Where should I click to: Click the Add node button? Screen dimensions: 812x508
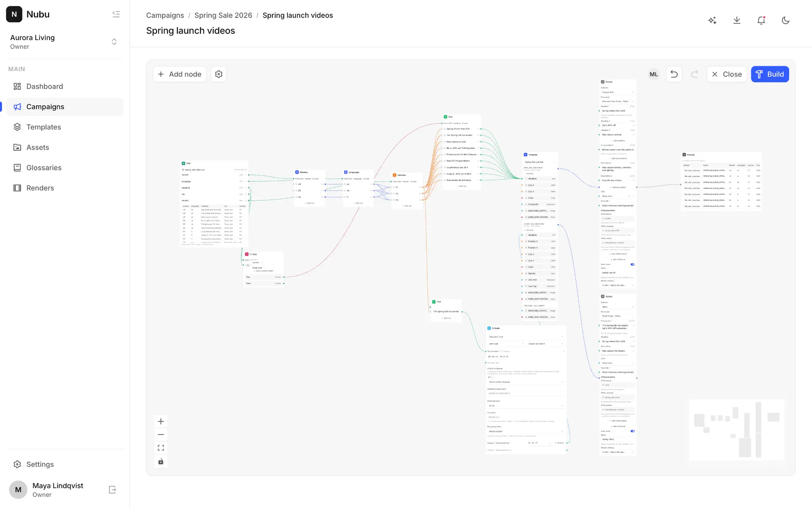(x=180, y=74)
